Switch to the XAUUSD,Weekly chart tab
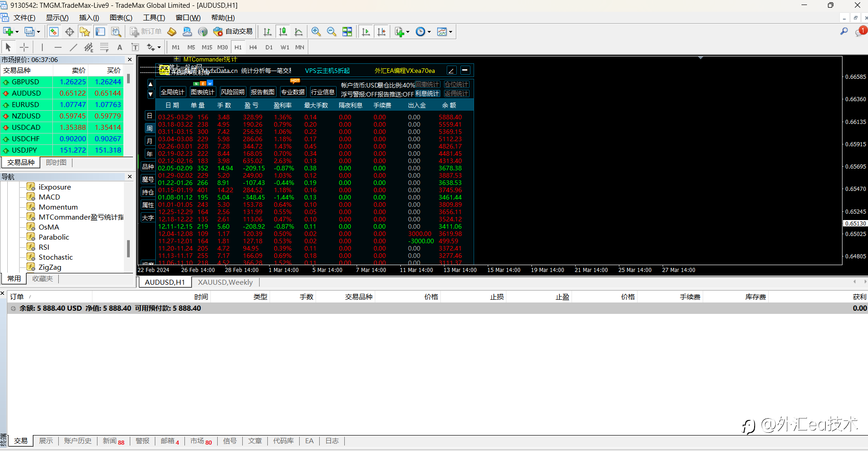 coord(225,282)
